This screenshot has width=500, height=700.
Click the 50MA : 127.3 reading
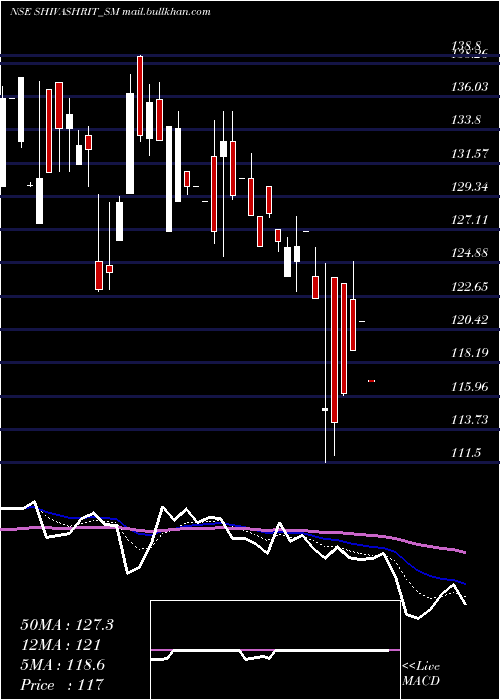click(x=67, y=625)
